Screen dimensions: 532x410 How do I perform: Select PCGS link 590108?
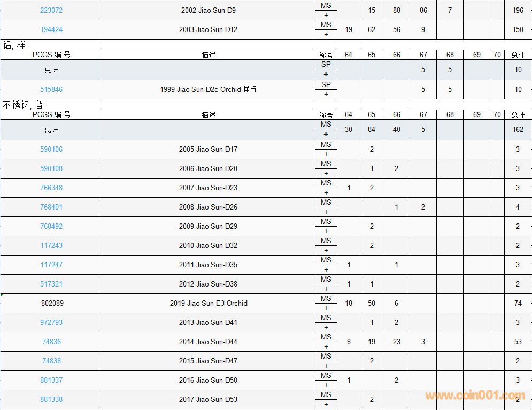coord(51,168)
